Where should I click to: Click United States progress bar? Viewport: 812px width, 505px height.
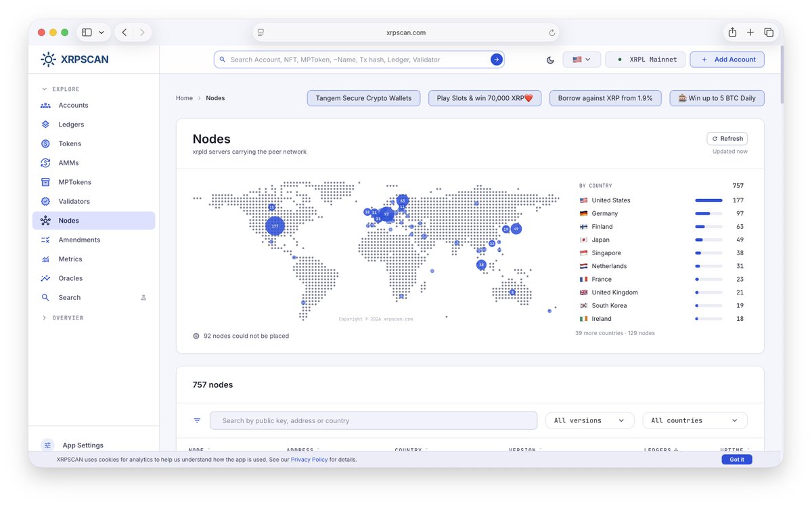(x=708, y=200)
